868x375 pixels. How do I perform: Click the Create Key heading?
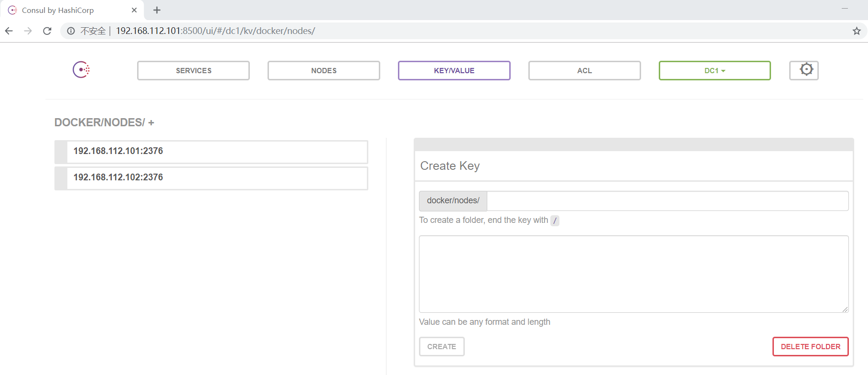click(450, 166)
